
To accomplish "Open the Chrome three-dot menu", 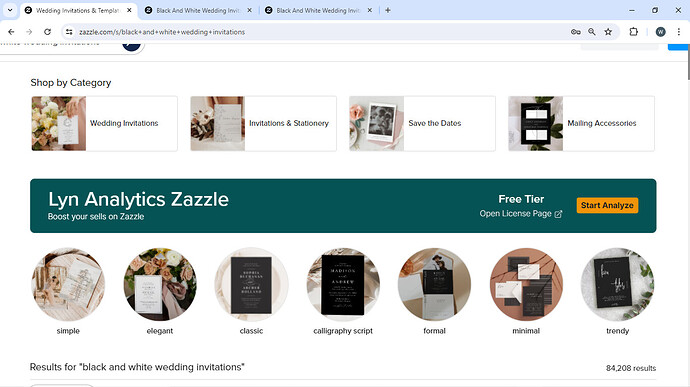I will tap(679, 32).
